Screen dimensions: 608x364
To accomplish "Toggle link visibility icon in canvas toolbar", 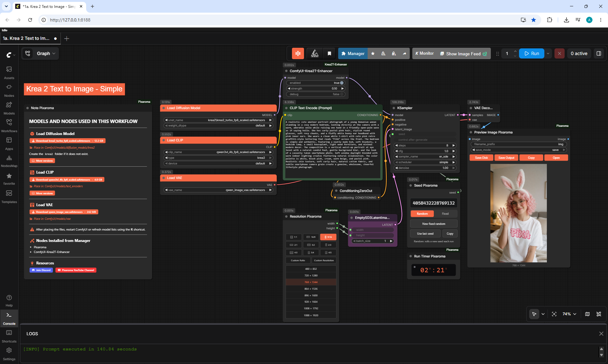I will click(x=599, y=314).
